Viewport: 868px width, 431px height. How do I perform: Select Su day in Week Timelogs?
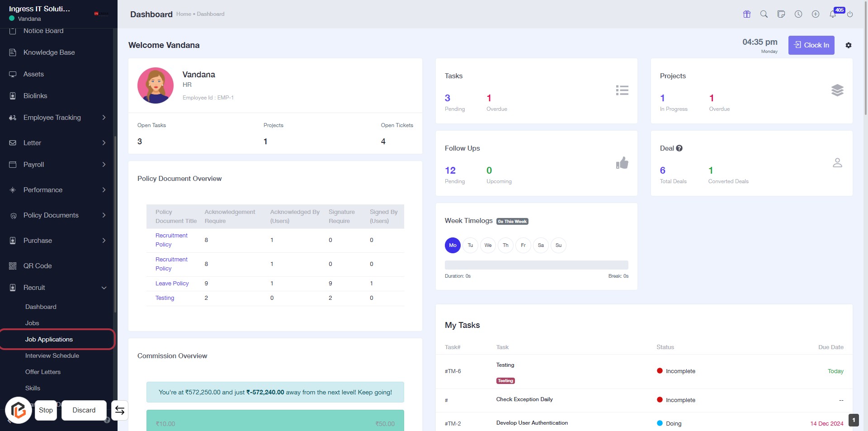[x=558, y=245]
